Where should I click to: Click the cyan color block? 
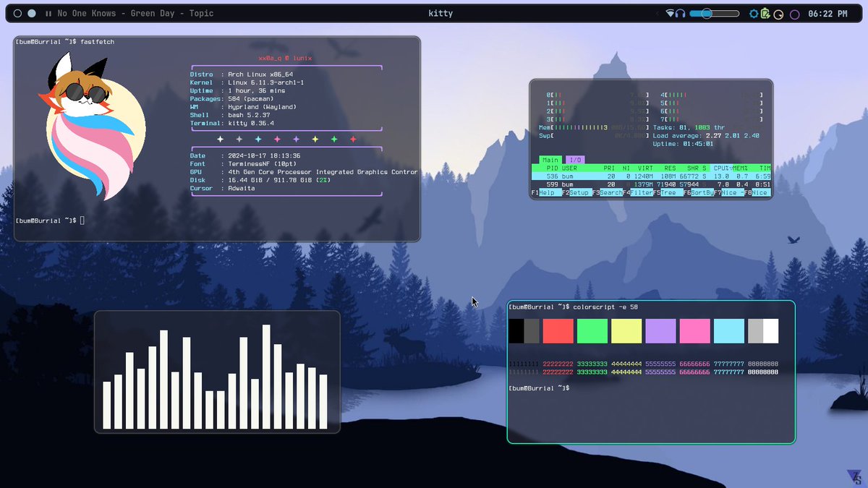[x=729, y=331]
